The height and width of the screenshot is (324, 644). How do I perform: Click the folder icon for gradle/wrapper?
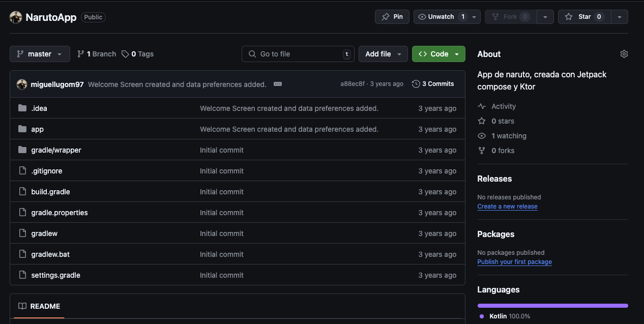22,150
